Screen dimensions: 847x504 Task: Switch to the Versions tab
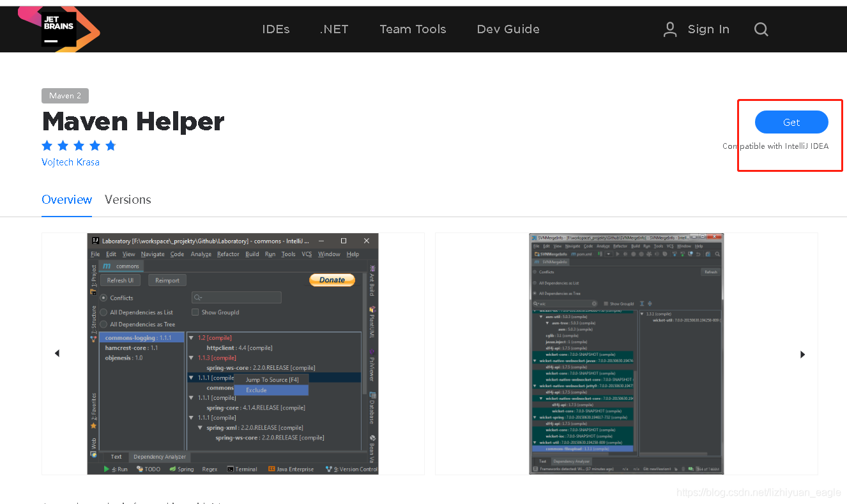tap(127, 199)
